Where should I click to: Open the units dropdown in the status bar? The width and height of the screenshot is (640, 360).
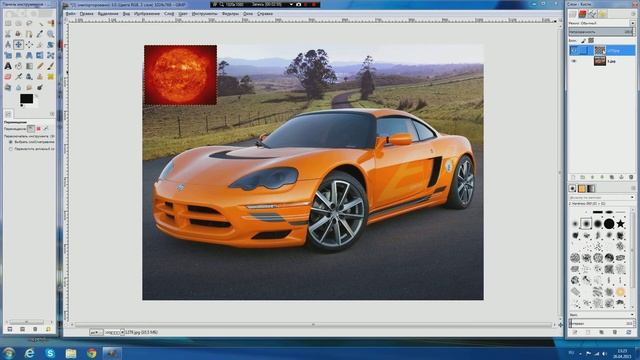[x=95, y=332]
